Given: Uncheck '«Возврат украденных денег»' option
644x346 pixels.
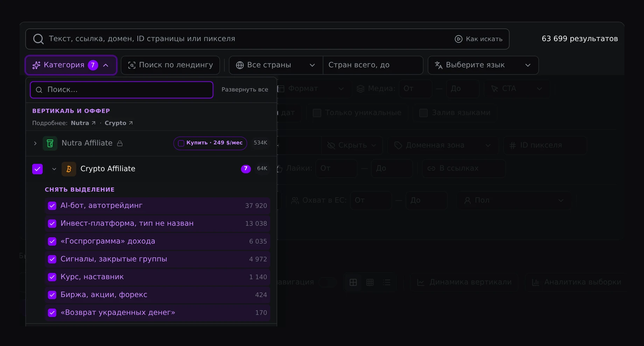Looking at the screenshot, I should [x=52, y=313].
